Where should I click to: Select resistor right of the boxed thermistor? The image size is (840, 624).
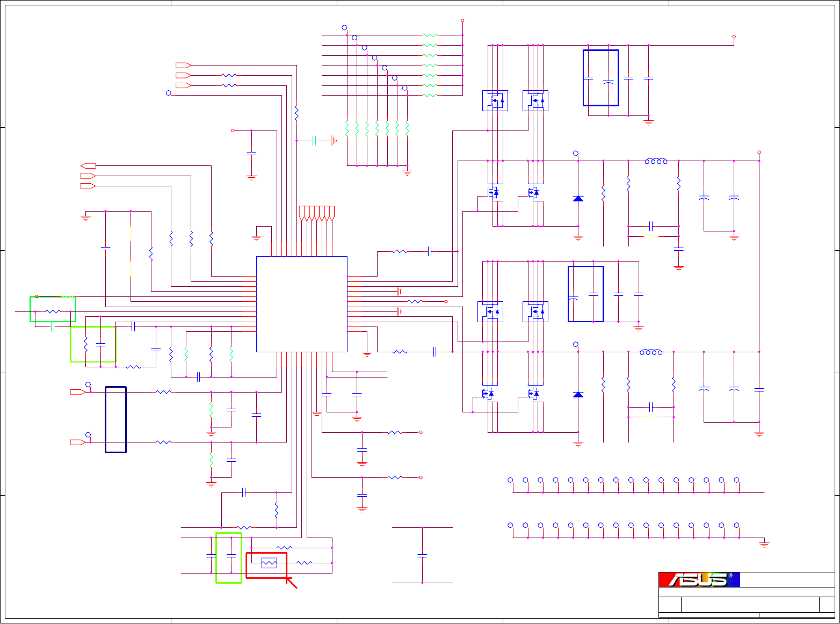(x=305, y=563)
